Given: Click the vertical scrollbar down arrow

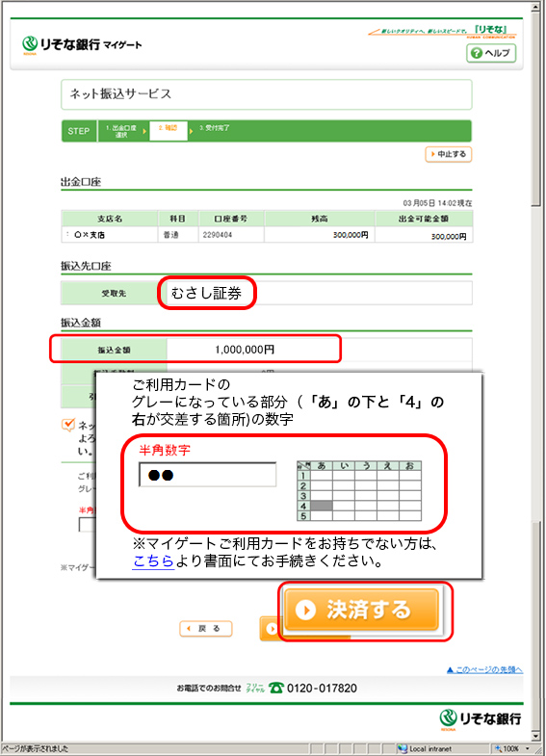Looking at the screenshot, I should coord(535,736).
